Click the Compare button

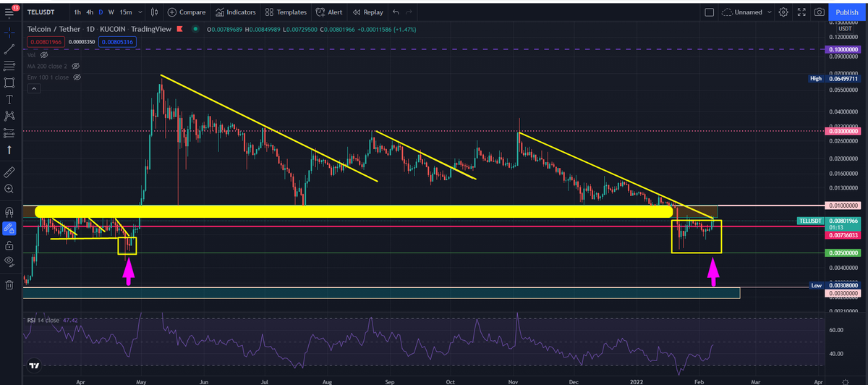(x=187, y=12)
